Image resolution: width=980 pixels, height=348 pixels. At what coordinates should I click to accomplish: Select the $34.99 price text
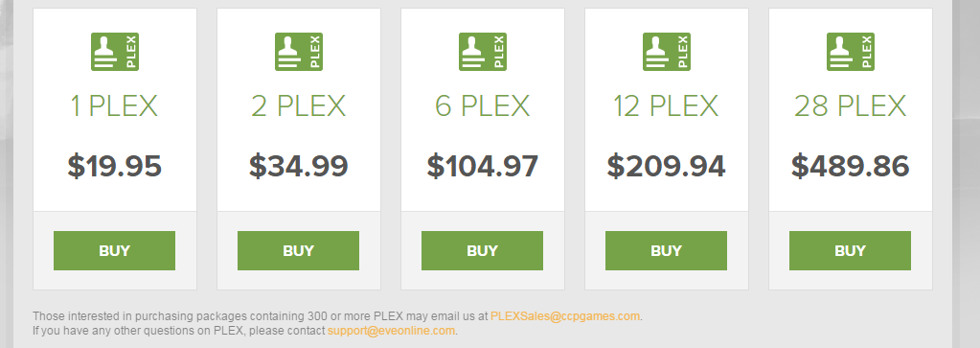tap(298, 167)
